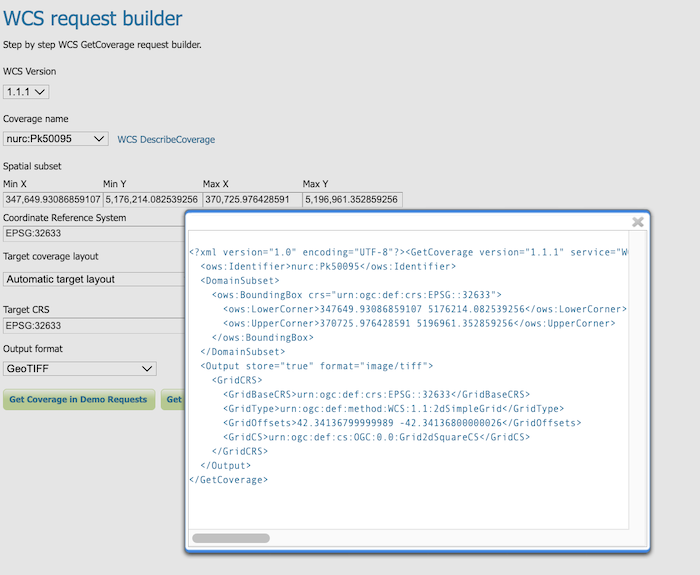
Task: Click the ows:UpperCorner coordinates line
Action: (419, 323)
